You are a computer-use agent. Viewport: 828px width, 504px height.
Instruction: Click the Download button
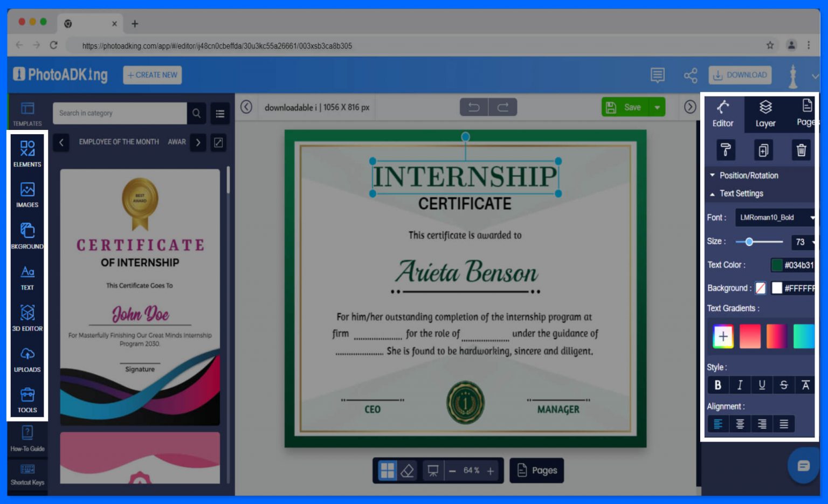[740, 75]
